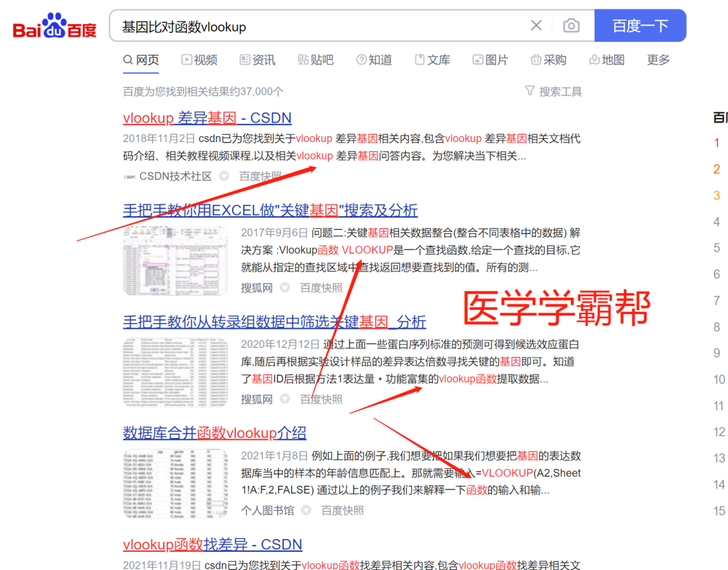Image resolution: width=728 pixels, height=570 pixels.
Task: Click the CSDN site favicon
Action: (129, 177)
